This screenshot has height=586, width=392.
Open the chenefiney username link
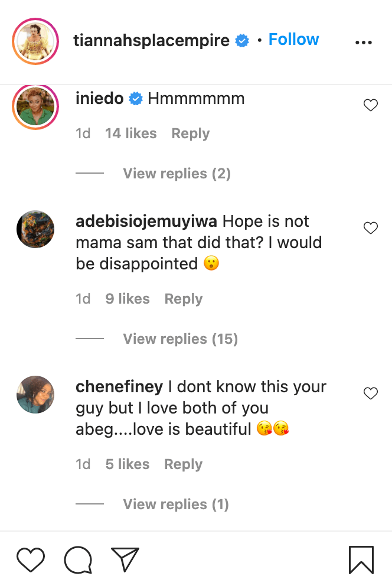tap(119, 387)
